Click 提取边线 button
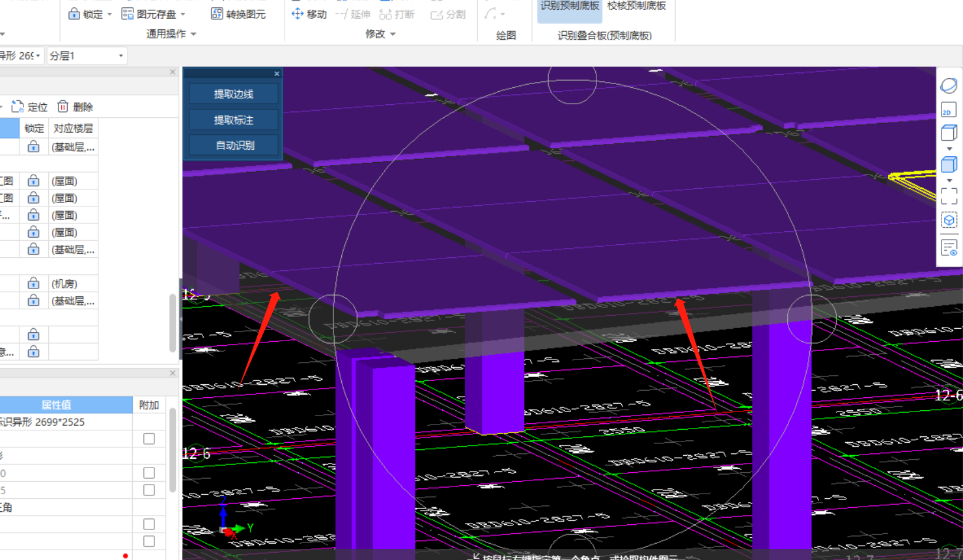The image size is (963, 560). pyautogui.click(x=234, y=94)
